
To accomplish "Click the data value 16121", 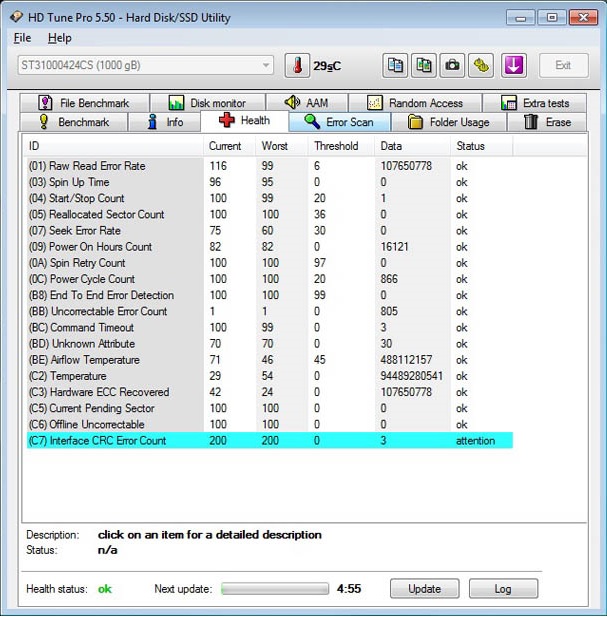I will [x=395, y=247].
